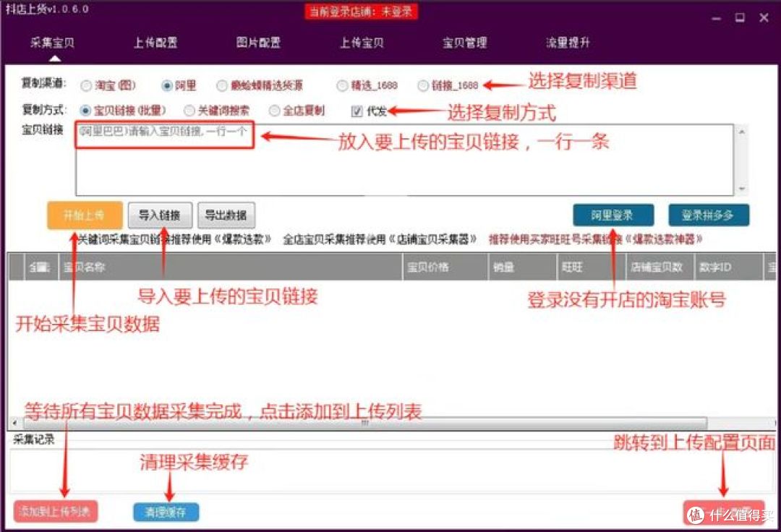Click the 导入链接 button
The width and height of the screenshot is (781, 532).
tap(160, 215)
